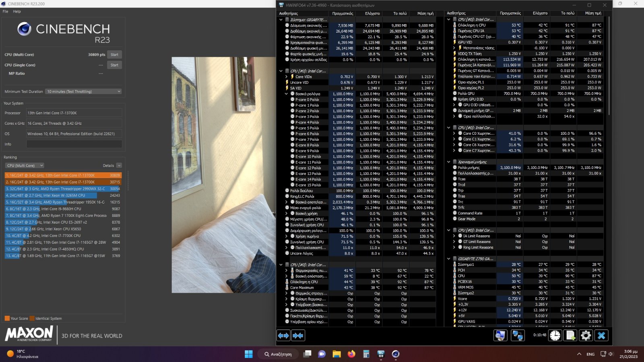Viewport: 644px width, 362px height.
Task: Switch to HWiNFO via taskbar icon
Action: click(381, 354)
